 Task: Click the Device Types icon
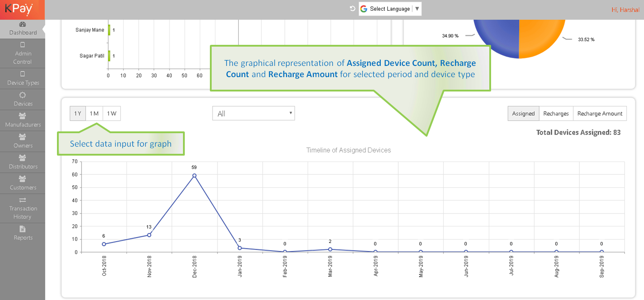(x=22, y=74)
